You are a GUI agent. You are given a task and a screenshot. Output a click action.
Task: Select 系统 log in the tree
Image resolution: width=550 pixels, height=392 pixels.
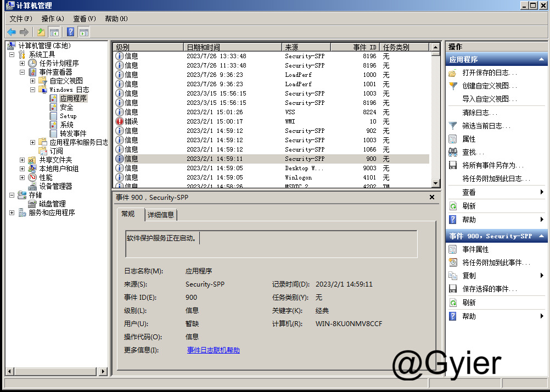66,125
